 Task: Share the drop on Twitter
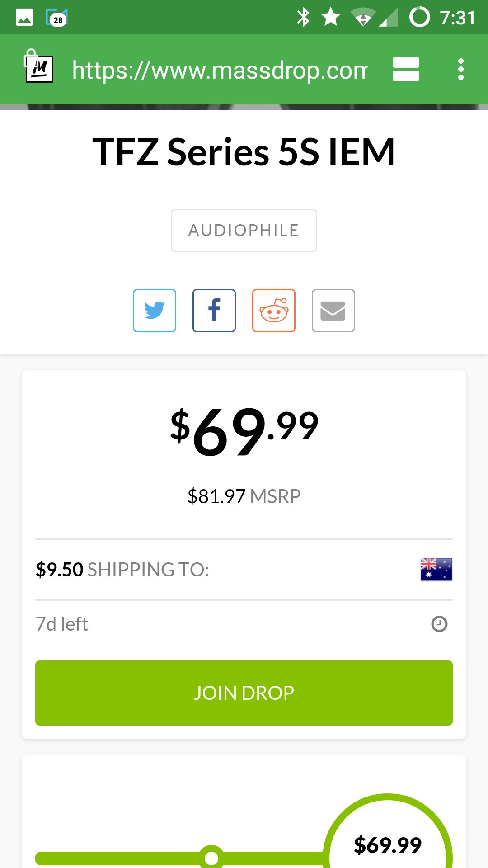[155, 311]
